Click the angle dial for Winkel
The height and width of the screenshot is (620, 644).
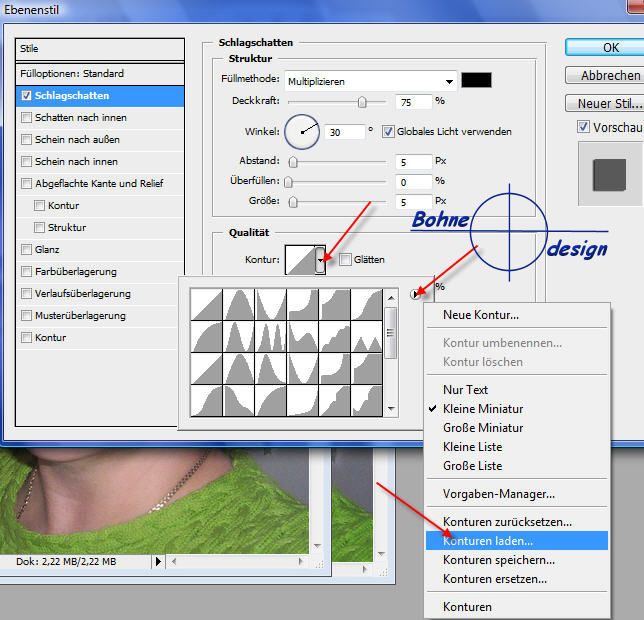click(302, 131)
